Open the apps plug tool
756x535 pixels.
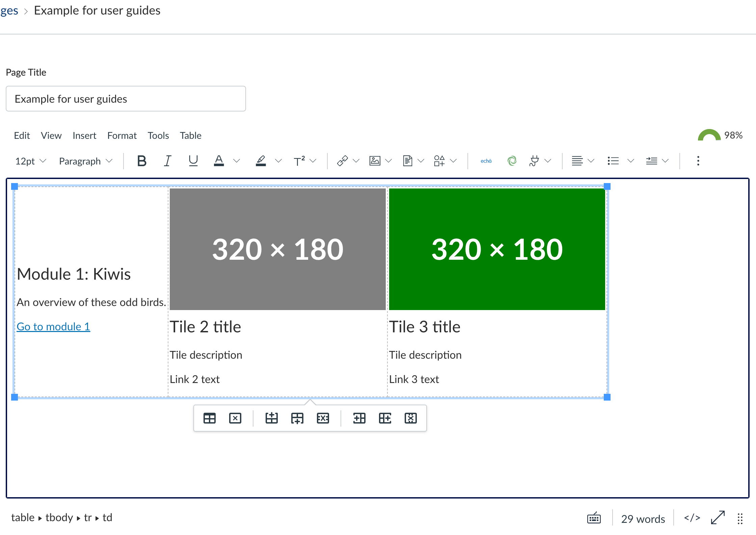pos(534,161)
